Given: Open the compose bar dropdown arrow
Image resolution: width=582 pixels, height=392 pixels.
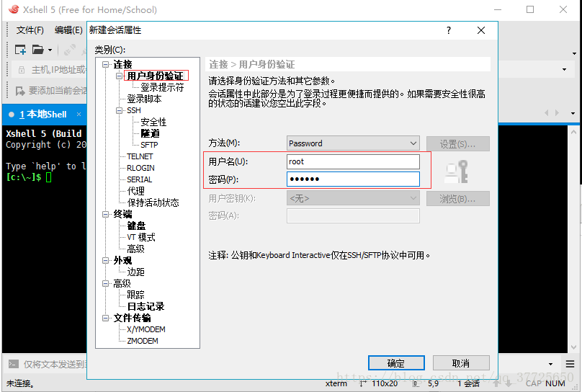Looking at the screenshot, I should (x=551, y=364).
